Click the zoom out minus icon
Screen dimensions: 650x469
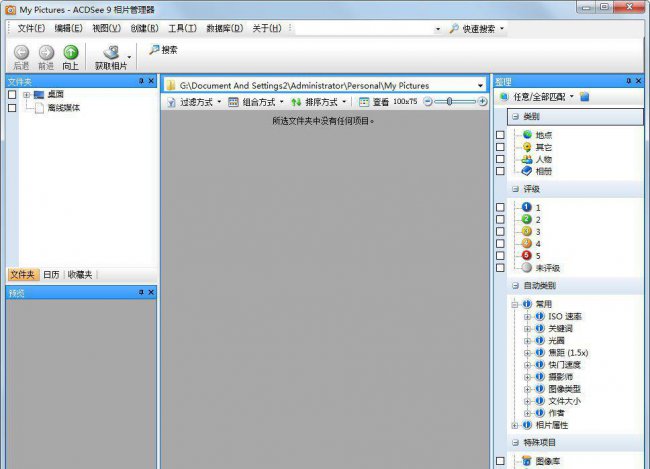coord(428,102)
